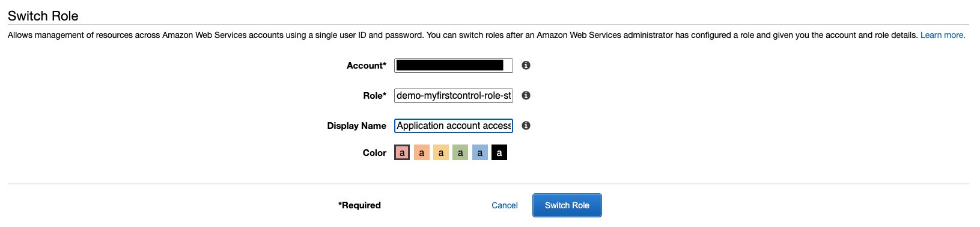This screenshot has height=227, width=980.
Task: Focus the redacted Account input field
Action: pos(454,65)
